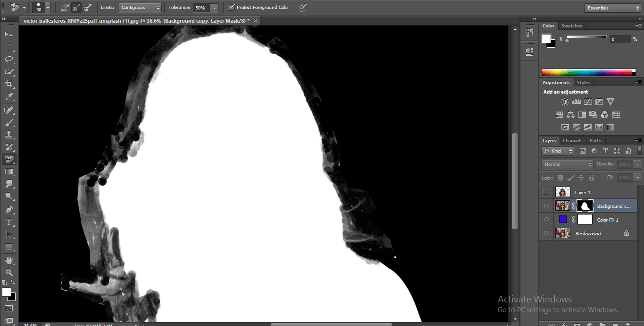Screen dimensions: 644x326
Task: Choose Sampling: Once in options bar
Action: point(76,8)
